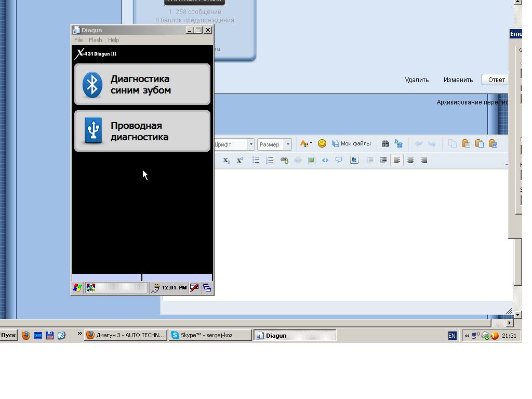This screenshot has height=399, width=532.
Task: Click the save floppy icon in quick launch
Action: (49, 335)
